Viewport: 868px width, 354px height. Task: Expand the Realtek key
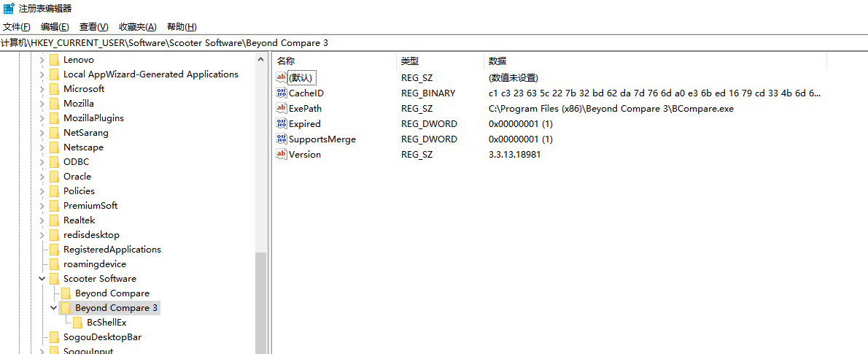42,220
